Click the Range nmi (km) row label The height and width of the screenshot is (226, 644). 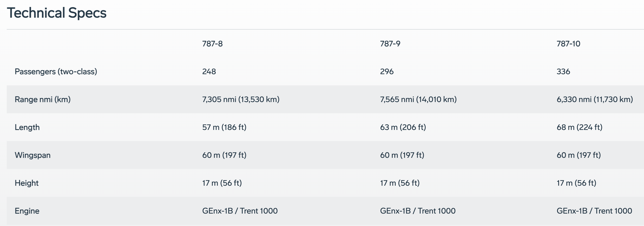pos(42,99)
